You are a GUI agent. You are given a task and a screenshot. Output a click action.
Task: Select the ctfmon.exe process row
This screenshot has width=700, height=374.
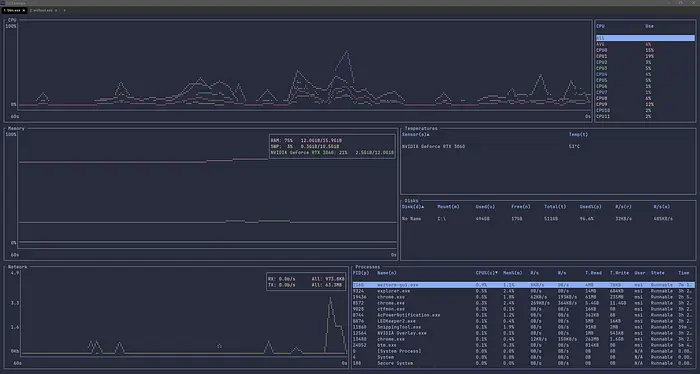click(x=523, y=309)
